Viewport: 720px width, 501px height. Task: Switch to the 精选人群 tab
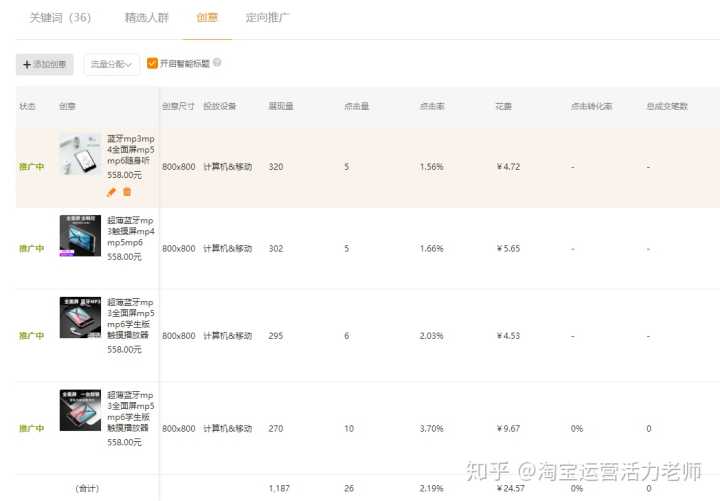[146, 18]
